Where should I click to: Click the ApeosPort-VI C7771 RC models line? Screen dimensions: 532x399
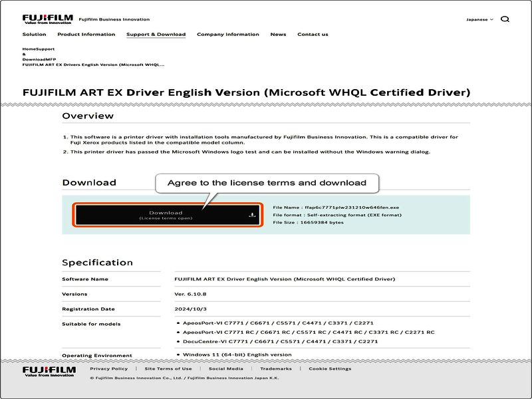click(x=309, y=332)
